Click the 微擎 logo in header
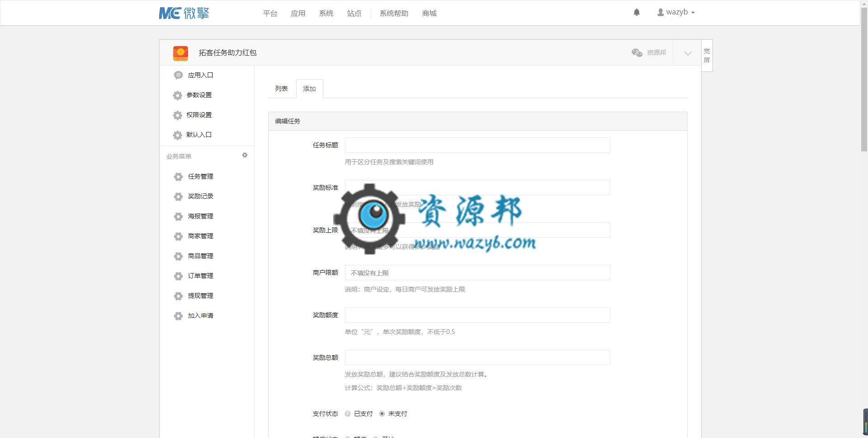Viewport: 868px width, 438px height. [x=184, y=13]
